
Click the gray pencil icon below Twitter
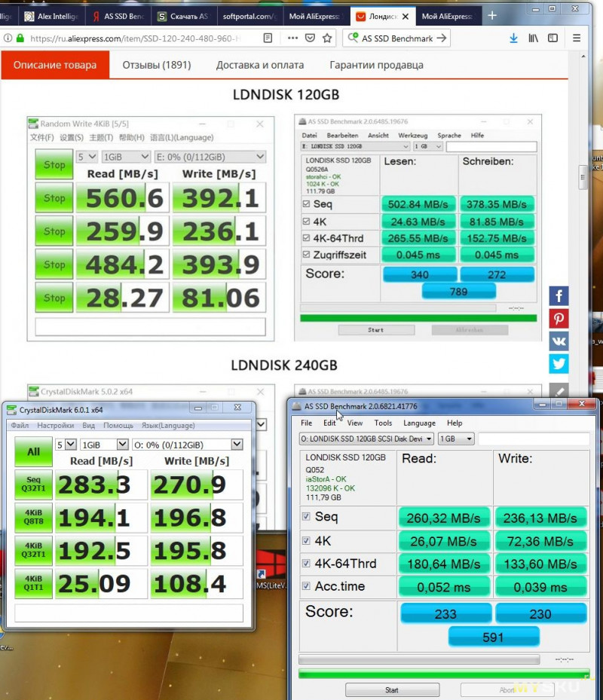pos(559,390)
